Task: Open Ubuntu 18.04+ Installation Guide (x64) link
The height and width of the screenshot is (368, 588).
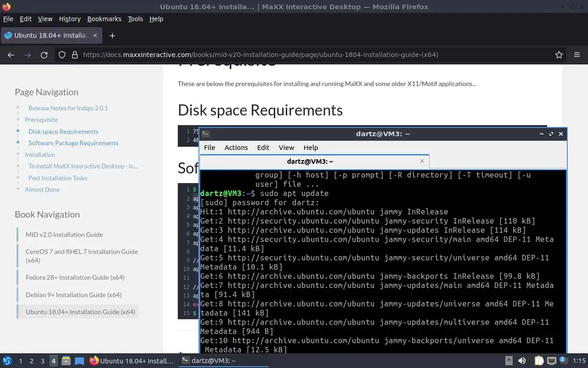Action: (x=80, y=312)
